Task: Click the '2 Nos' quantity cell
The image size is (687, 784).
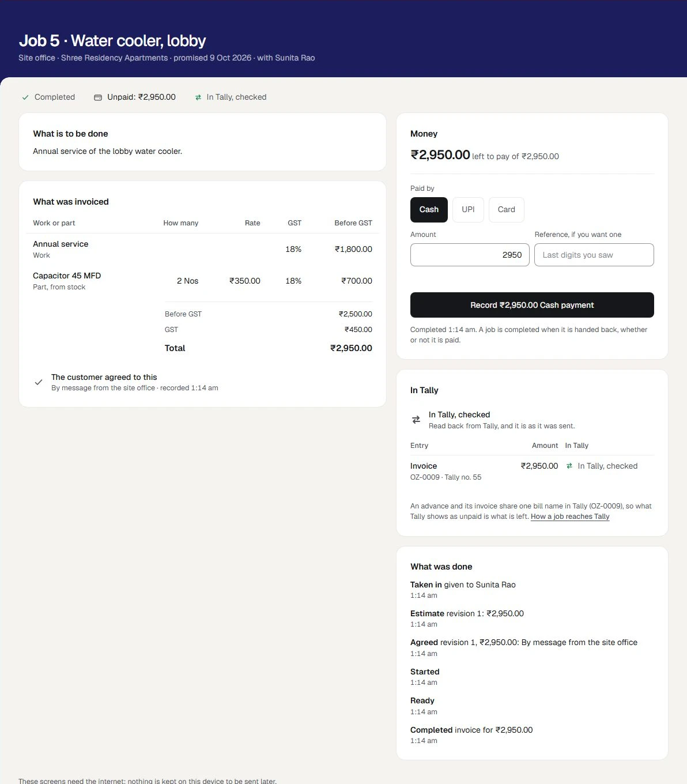Action: coord(187,281)
